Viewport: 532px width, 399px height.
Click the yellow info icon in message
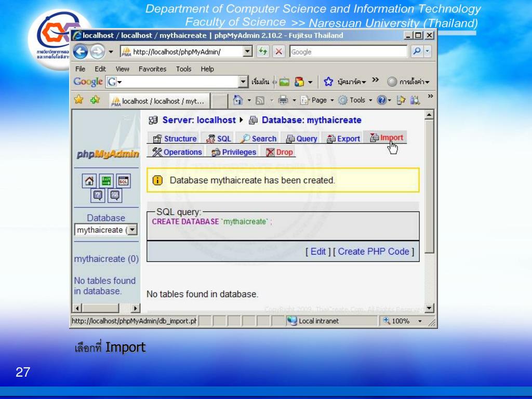157,180
